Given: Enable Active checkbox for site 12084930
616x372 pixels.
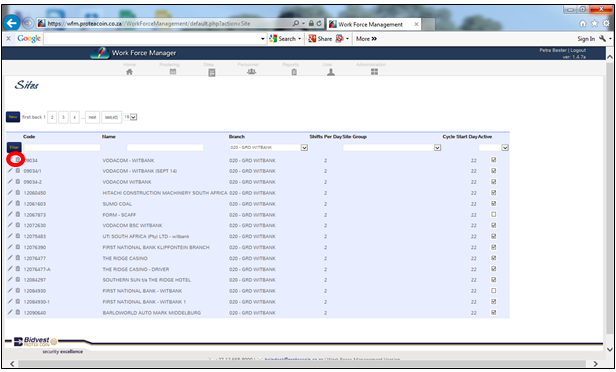Looking at the screenshot, I should point(493,291).
